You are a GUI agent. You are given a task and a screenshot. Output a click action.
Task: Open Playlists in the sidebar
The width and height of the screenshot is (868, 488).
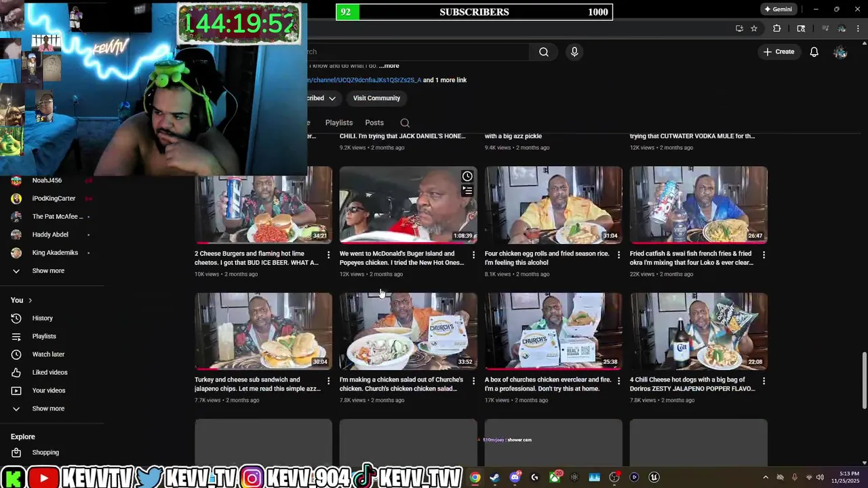click(x=44, y=336)
